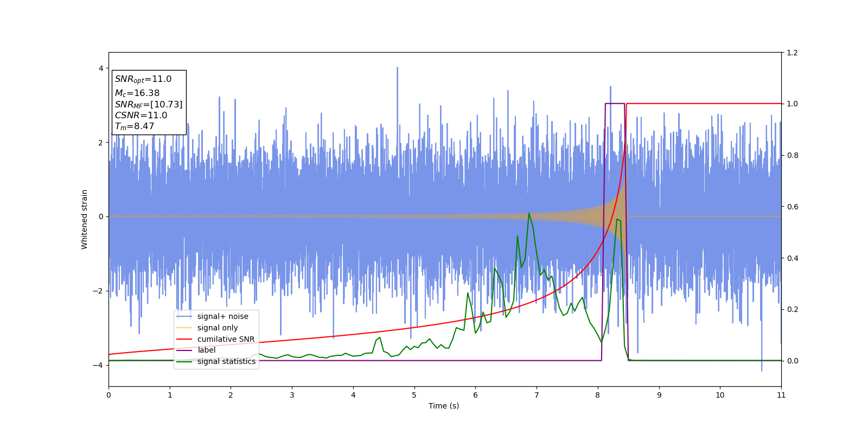
Task: Click the Tm=8.47 annotation text
Action: 135,126
